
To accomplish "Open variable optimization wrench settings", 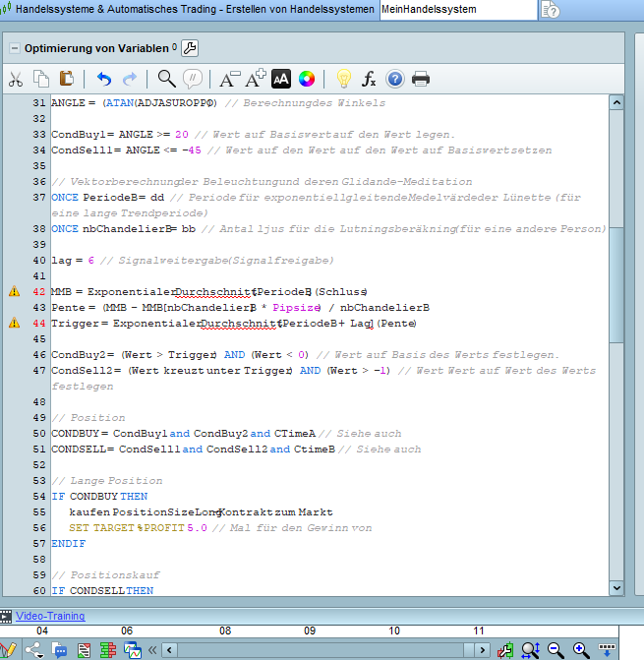I will 191,48.
